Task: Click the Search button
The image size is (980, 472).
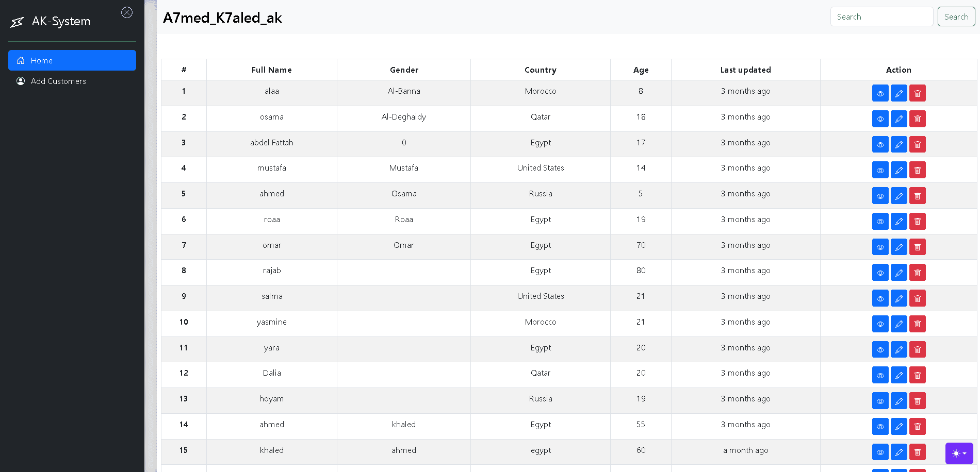Action: point(956,16)
